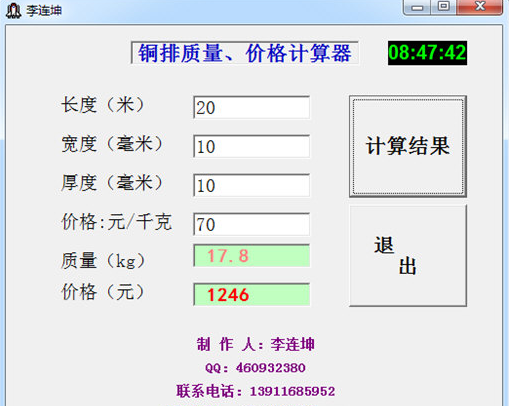Click the 质量（kg） label
The width and height of the screenshot is (509, 406).
pyautogui.click(x=104, y=261)
